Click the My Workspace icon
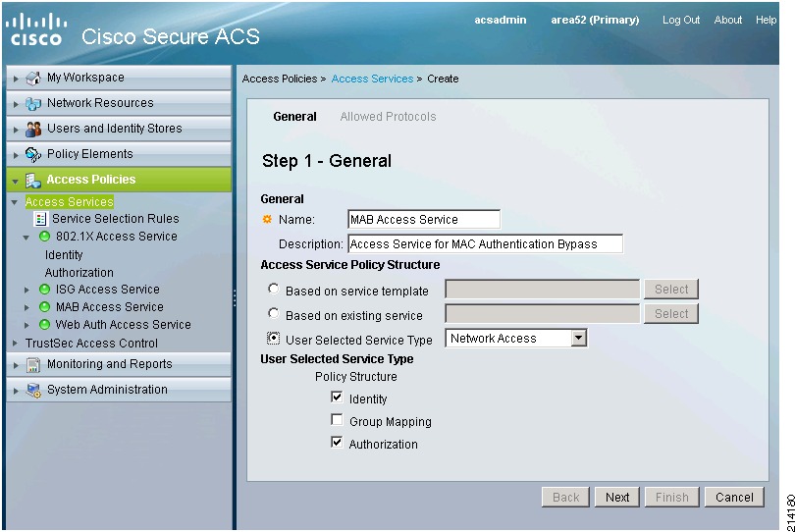This screenshot has width=795, height=532. (x=33, y=78)
